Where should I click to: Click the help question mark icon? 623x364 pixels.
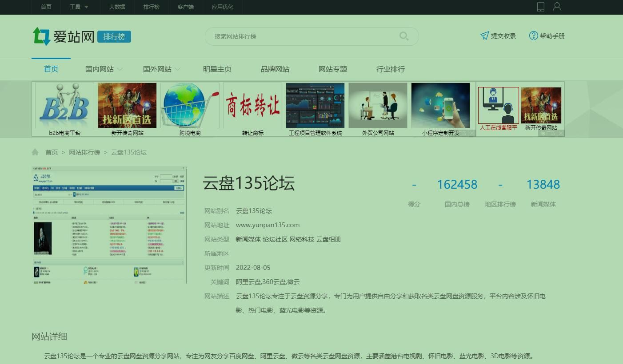point(533,36)
